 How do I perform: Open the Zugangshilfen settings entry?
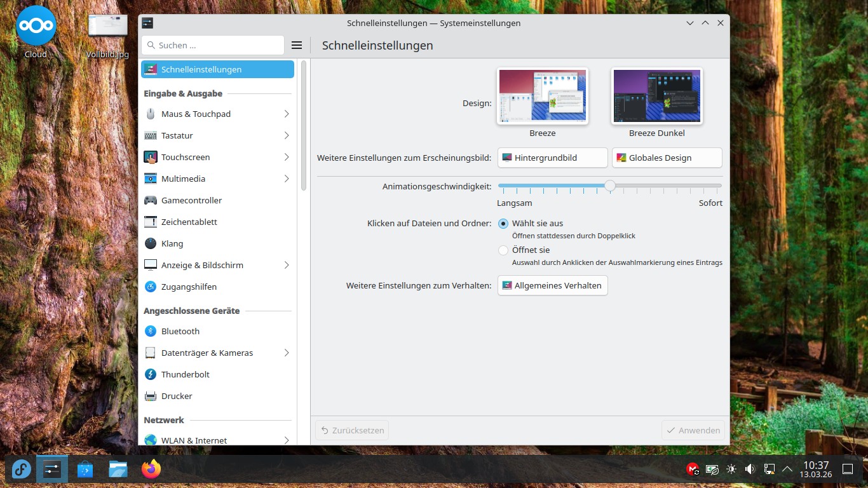tap(217, 287)
